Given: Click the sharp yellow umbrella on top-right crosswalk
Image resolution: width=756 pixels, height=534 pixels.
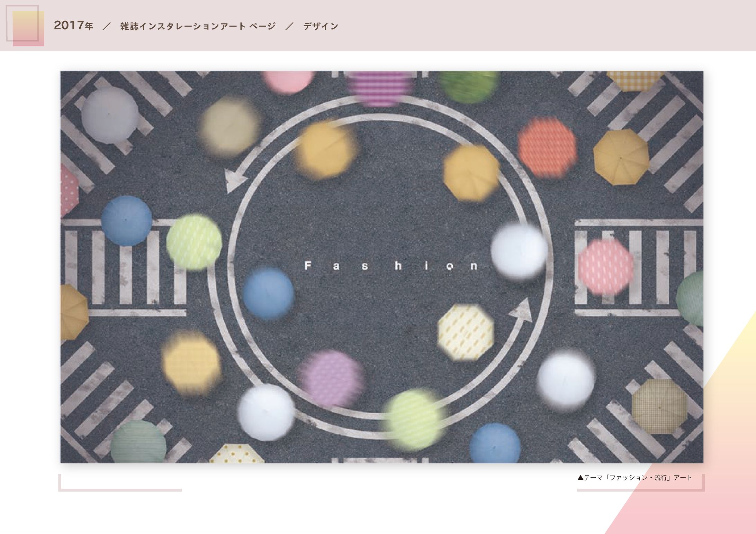Looking at the screenshot, I should [621, 157].
